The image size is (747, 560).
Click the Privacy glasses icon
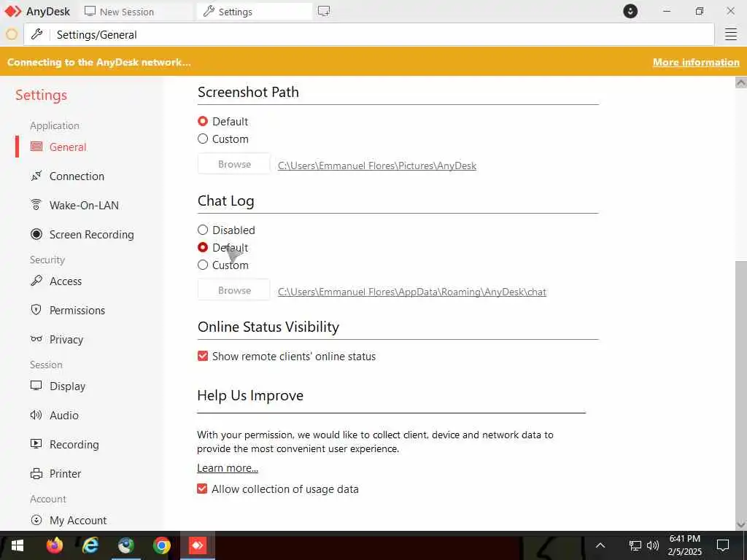pos(36,339)
